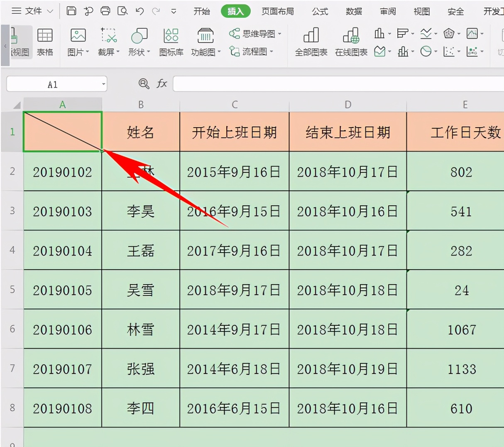Switch to the 页面布局 tab

pos(277,11)
